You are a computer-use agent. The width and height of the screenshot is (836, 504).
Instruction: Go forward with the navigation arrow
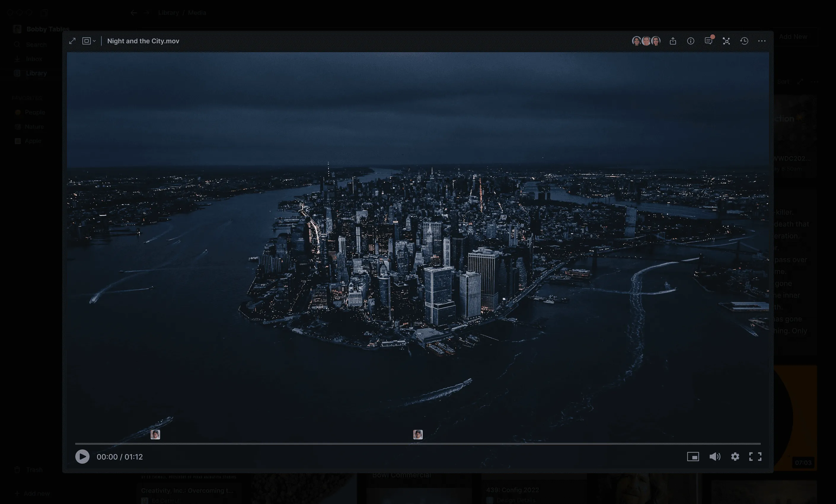(x=146, y=13)
